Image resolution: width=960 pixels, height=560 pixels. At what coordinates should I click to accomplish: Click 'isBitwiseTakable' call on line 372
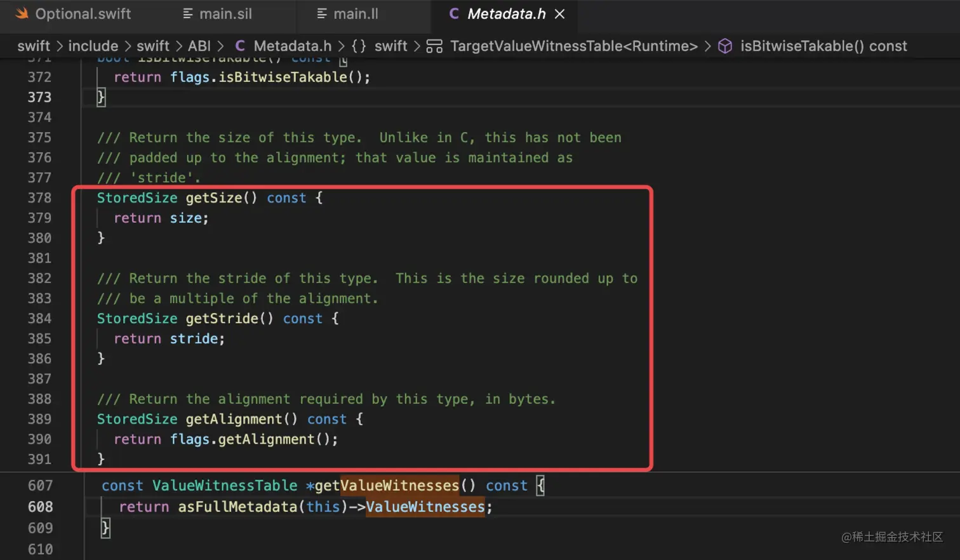point(283,77)
